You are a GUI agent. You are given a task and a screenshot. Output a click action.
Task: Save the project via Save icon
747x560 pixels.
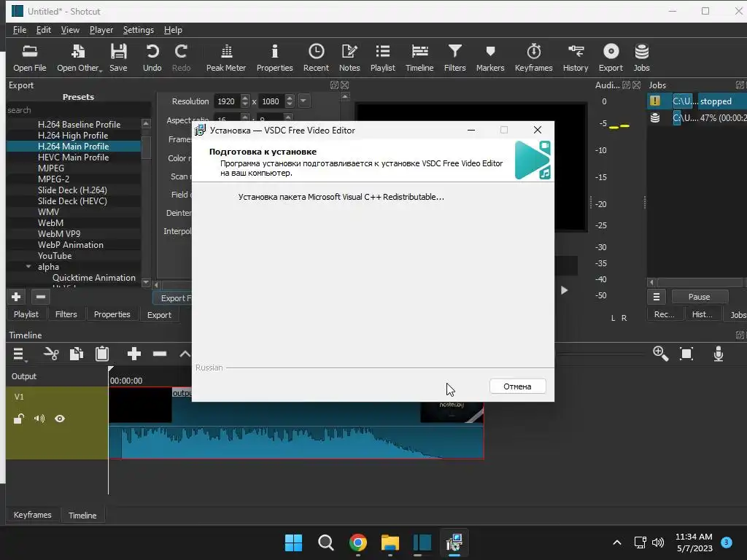[x=118, y=58]
